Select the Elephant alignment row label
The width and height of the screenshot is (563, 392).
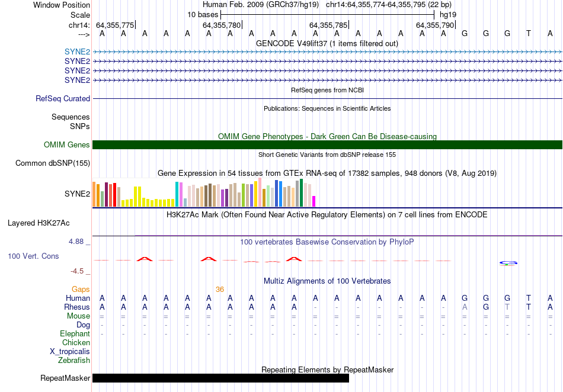click(75, 333)
